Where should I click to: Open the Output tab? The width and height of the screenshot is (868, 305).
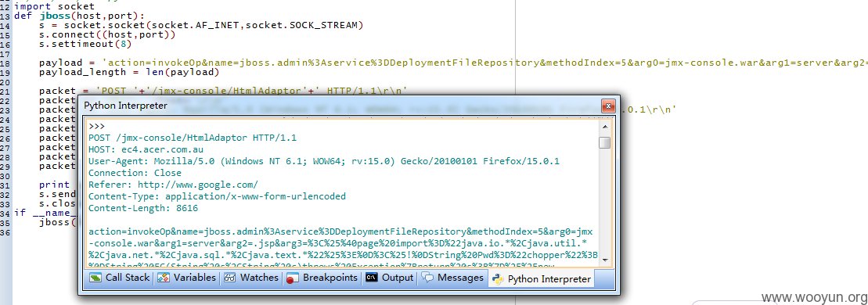pyautogui.click(x=390, y=278)
